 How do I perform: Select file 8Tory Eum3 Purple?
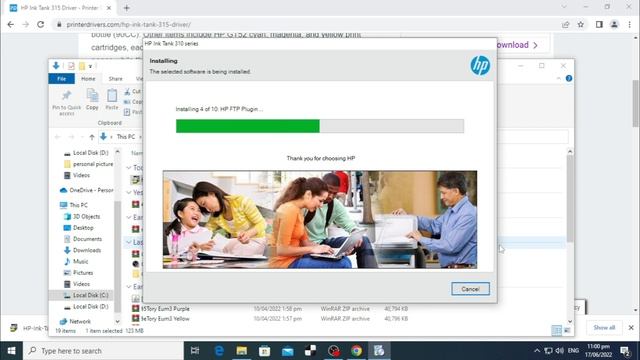pos(165,309)
